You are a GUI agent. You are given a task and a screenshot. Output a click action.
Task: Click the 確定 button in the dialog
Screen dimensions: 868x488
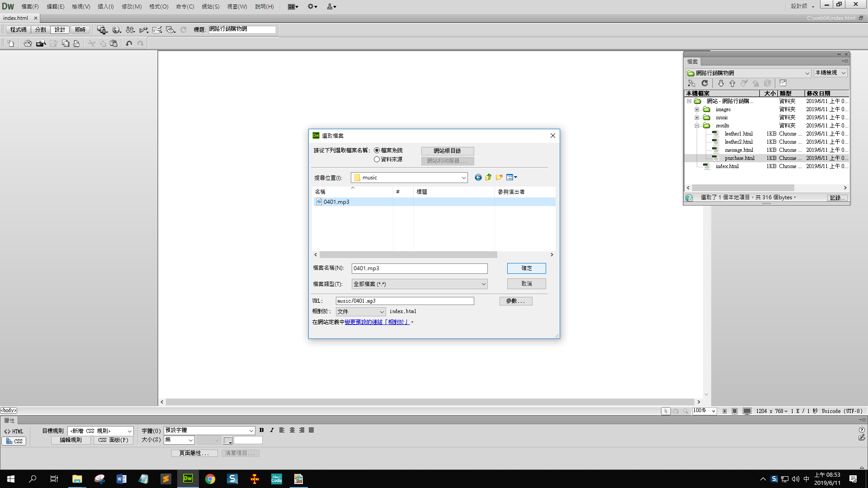pos(526,268)
